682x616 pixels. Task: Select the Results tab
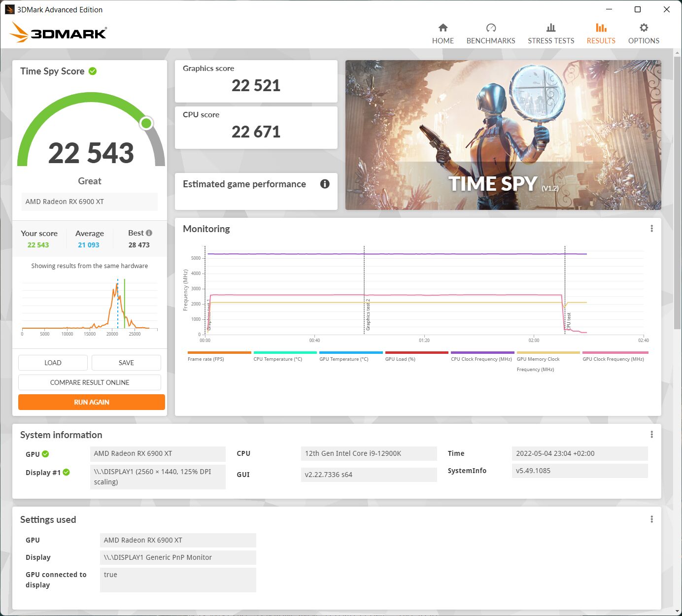(x=601, y=34)
